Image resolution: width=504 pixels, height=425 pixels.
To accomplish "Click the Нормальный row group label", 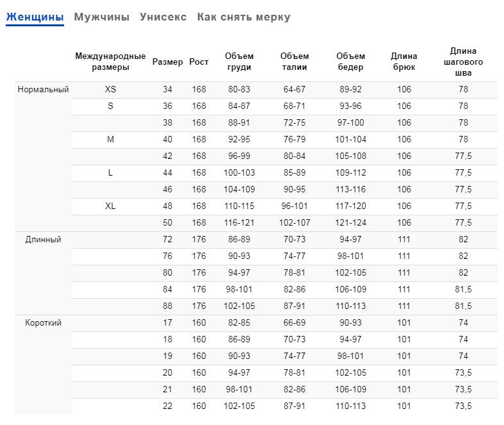I will [44, 90].
